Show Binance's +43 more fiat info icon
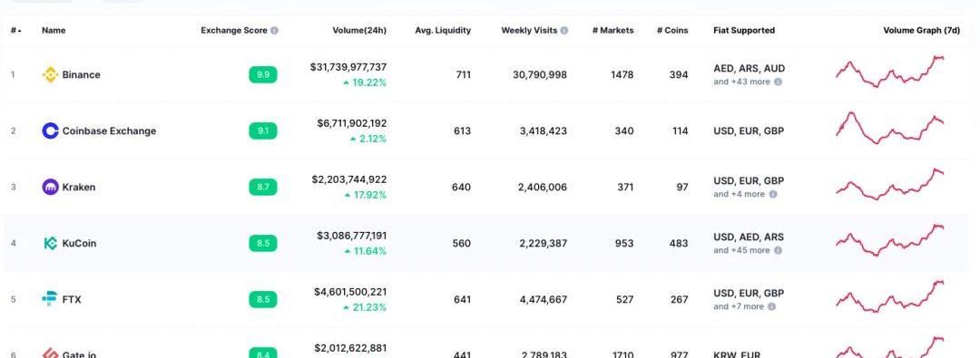The image size is (980, 358). point(779,82)
